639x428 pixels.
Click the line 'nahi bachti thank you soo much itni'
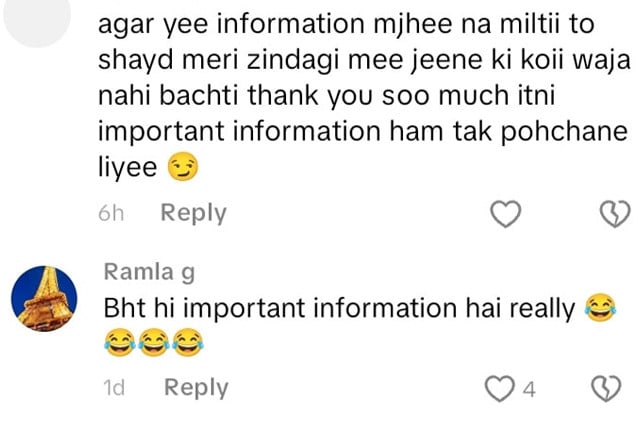click(327, 96)
